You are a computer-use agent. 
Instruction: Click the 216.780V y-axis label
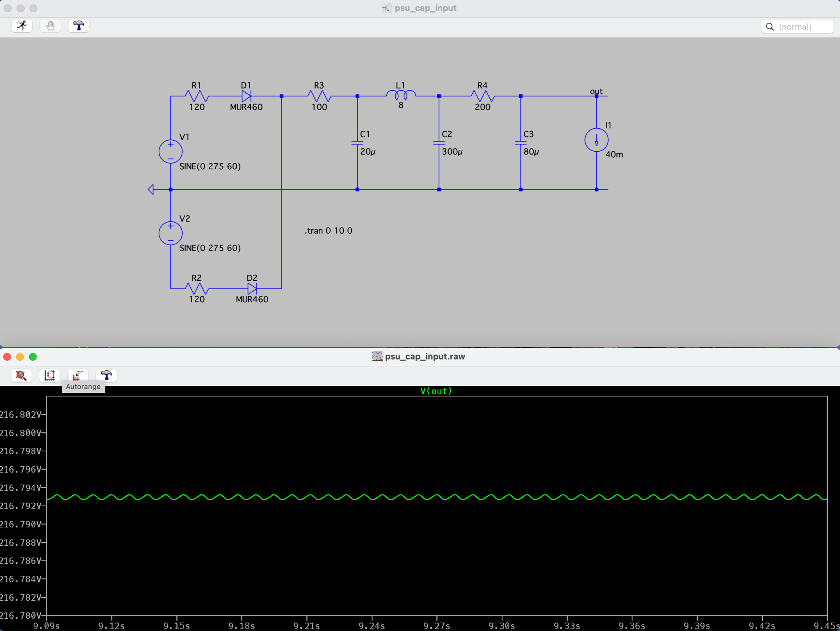tap(21, 615)
